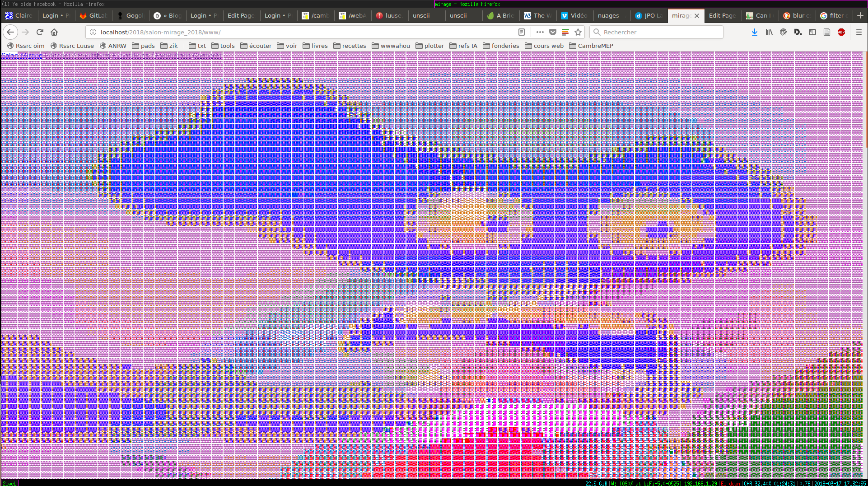The width and height of the screenshot is (868, 486).
Task: Open the Adblock Plus extension icon
Action: point(841,32)
